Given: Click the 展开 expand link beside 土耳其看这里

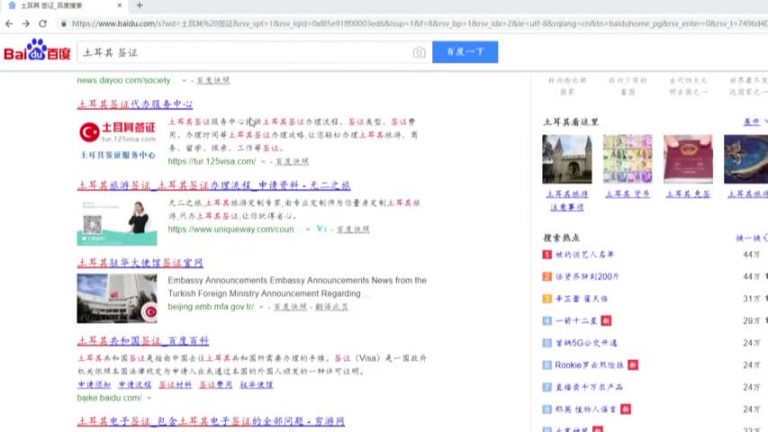Looking at the screenshot, I should click(753, 122).
